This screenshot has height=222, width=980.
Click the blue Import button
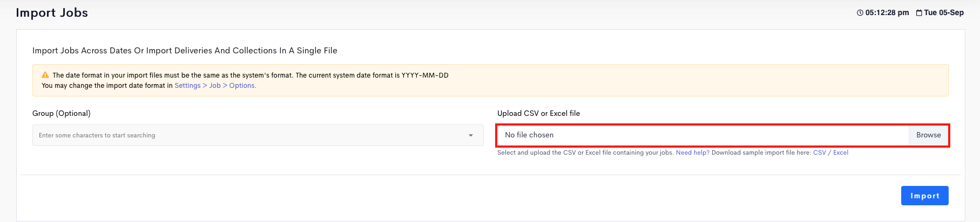(x=925, y=196)
